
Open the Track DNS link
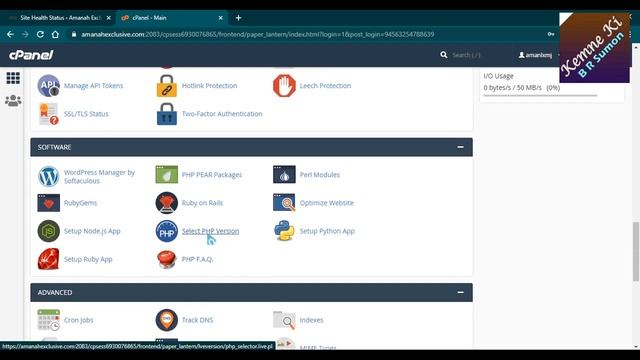(198, 320)
